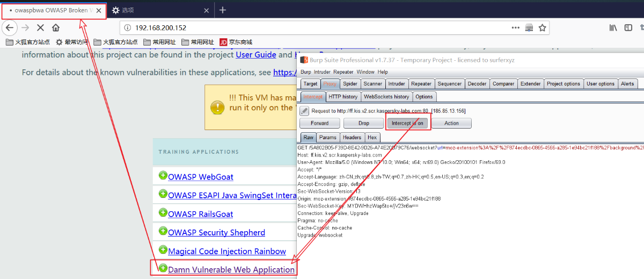Switch to Sequencer tab
The width and height of the screenshot is (644, 279).
coord(450,83)
